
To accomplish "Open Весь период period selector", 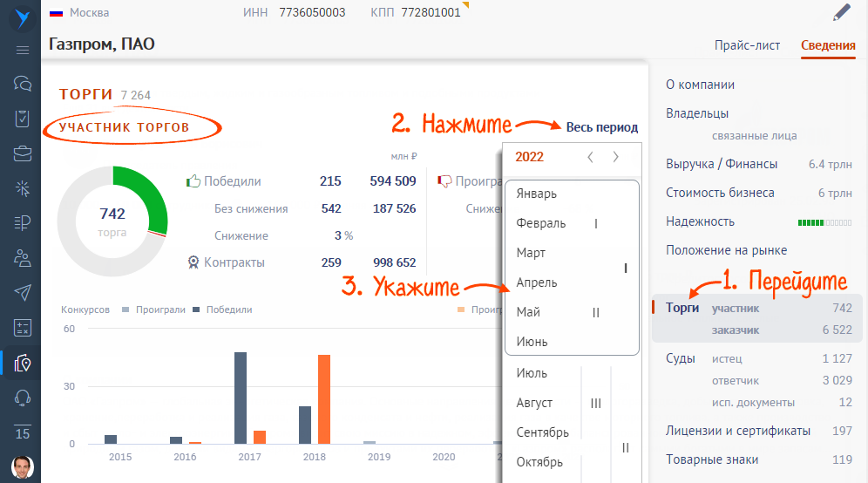I will pyautogui.click(x=601, y=126).
